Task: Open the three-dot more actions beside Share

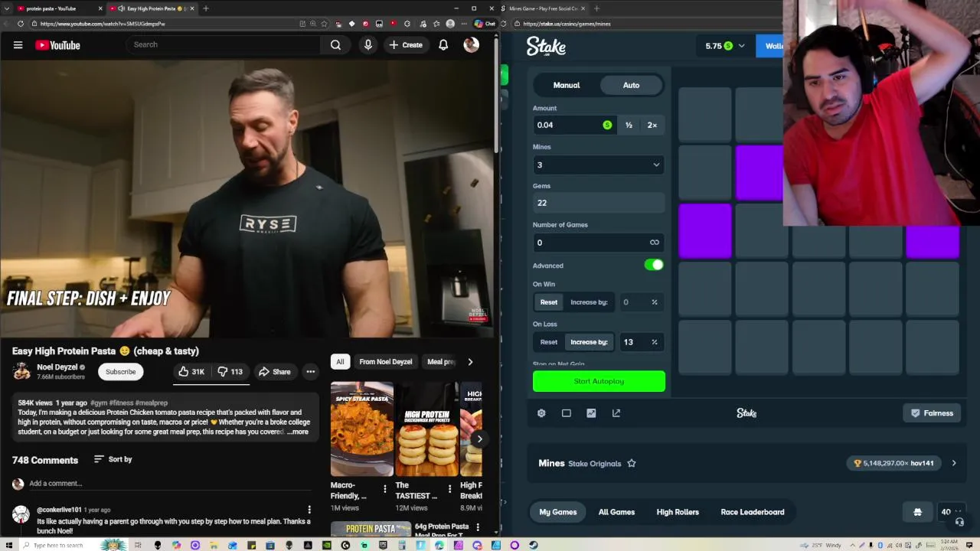Action: [x=310, y=372]
